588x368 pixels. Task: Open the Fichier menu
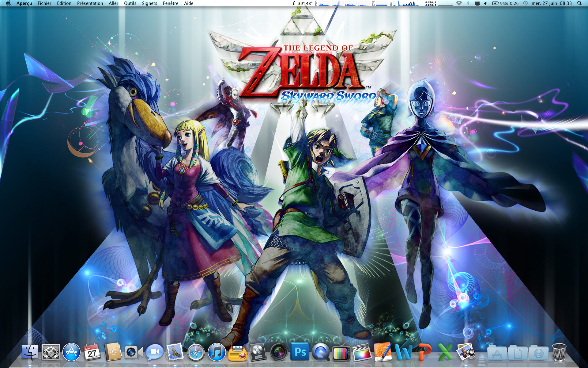[x=44, y=3]
